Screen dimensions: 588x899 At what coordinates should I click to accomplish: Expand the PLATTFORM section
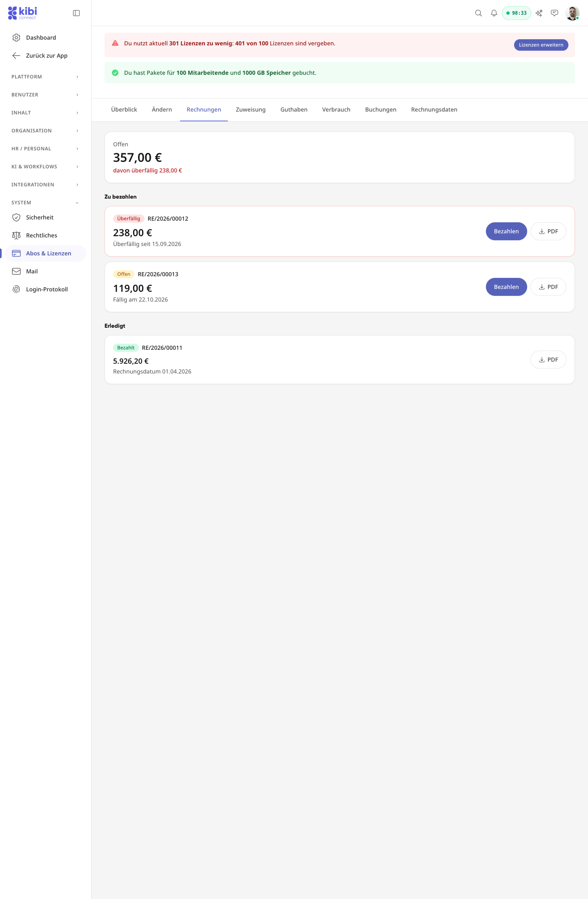[45, 77]
